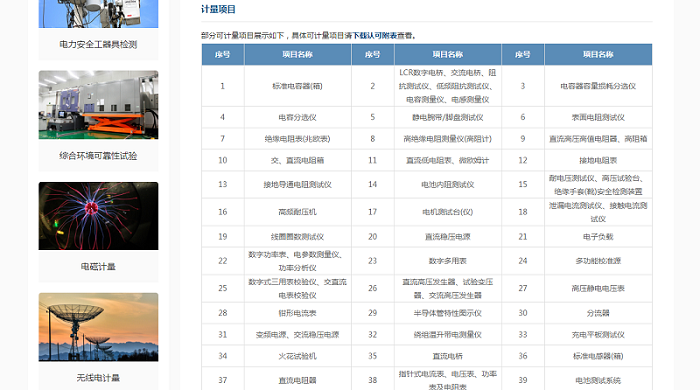Viewport: 700px width, 390px height.
Task: Select table cell 直流稳压电源
Action: pyautogui.click(x=448, y=236)
